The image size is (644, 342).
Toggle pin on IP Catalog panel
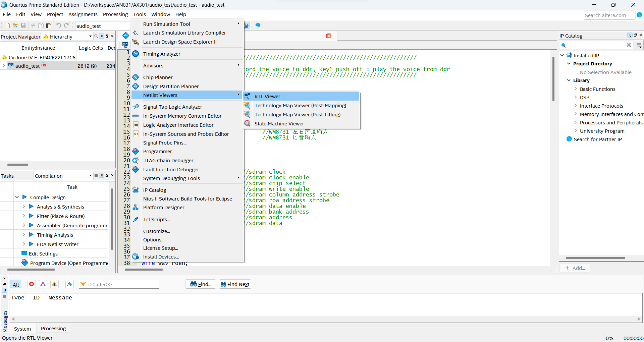[x=630, y=35]
